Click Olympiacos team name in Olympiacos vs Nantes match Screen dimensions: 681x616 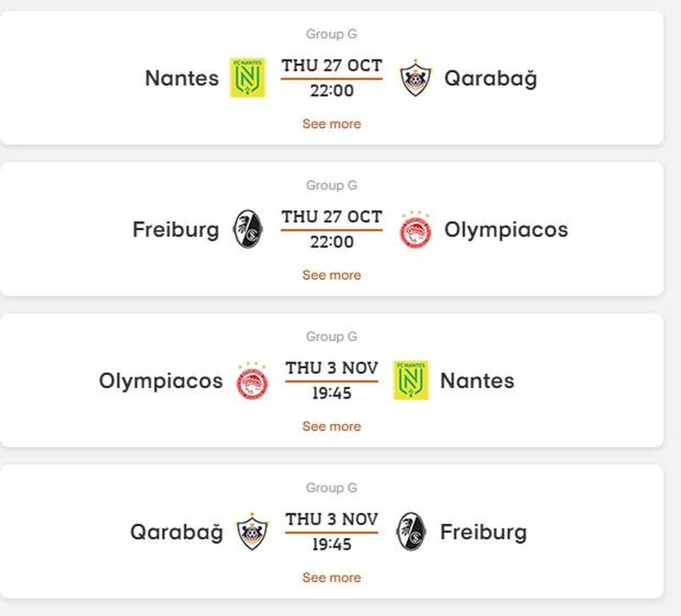[161, 381]
